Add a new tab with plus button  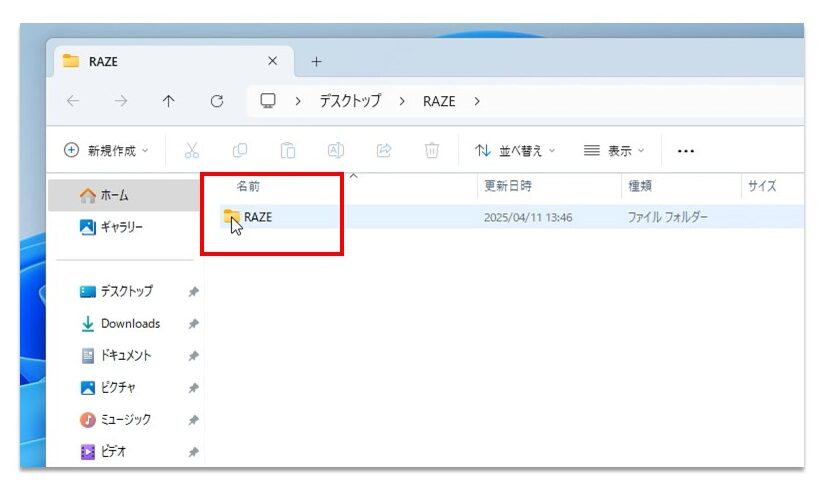pos(317,61)
